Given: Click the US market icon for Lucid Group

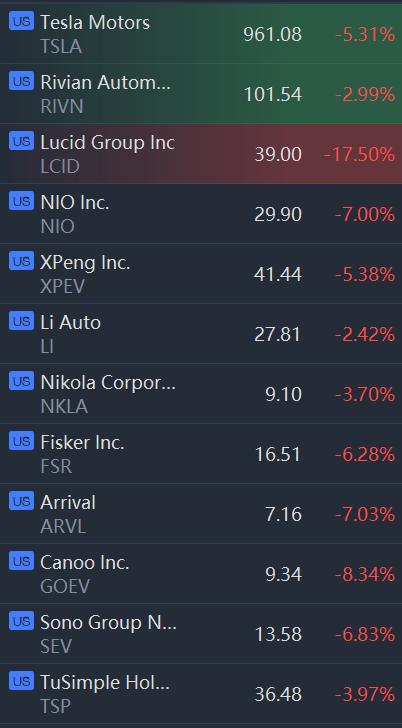Looking at the screenshot, I should pos(21,141).
